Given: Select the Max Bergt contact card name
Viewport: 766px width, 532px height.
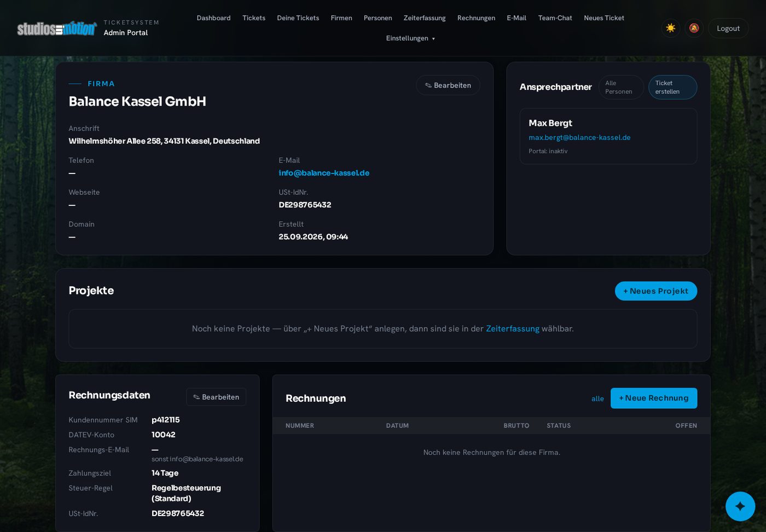Looking at the screenshot, I should pyautogui.click(x=550, y=123).
